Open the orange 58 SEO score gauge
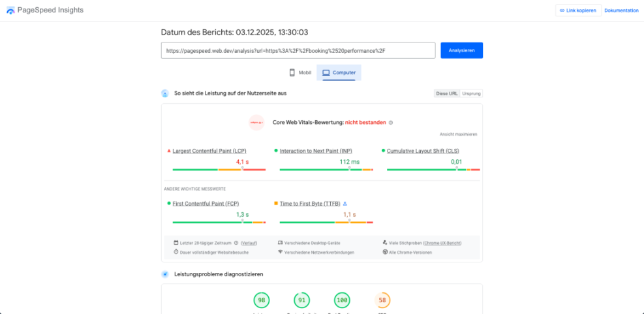The width and height of the screenshot is (644, 314). pos(382,300)
